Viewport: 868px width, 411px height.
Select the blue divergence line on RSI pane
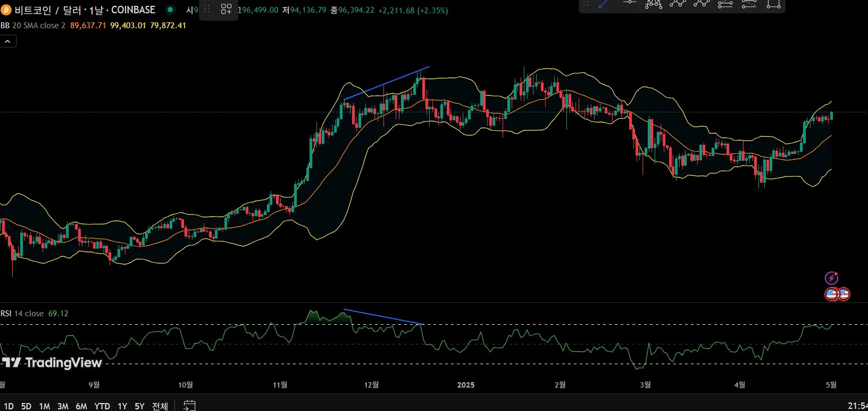pyautogui.click(x=383, y=317)
